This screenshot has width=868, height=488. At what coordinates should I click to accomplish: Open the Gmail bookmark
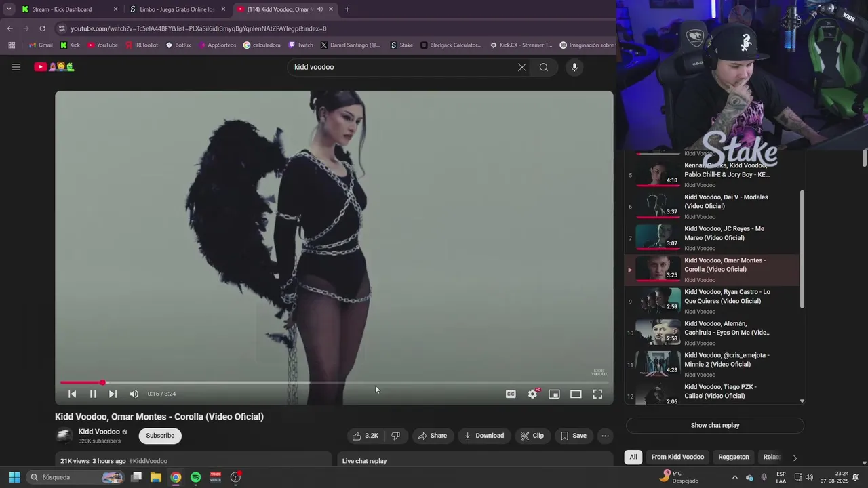41,45
